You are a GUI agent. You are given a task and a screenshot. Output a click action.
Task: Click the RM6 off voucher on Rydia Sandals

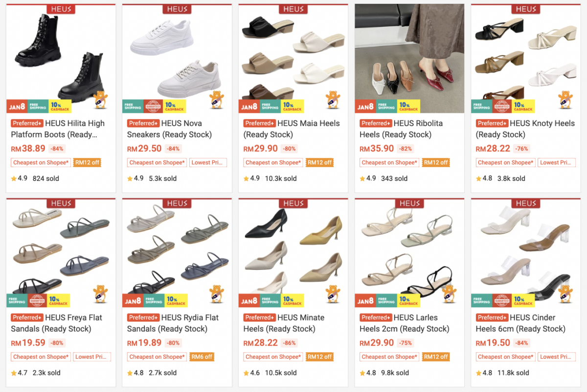click(202, 357)
